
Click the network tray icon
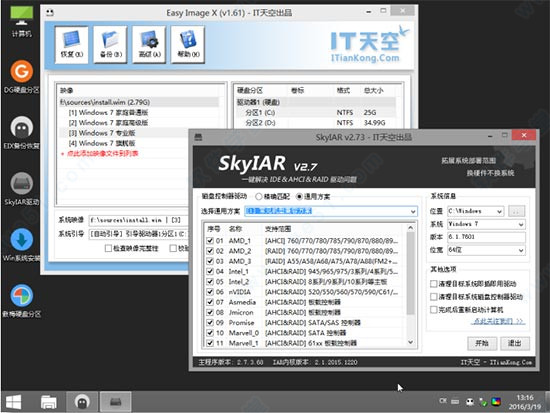click(483, 402)
